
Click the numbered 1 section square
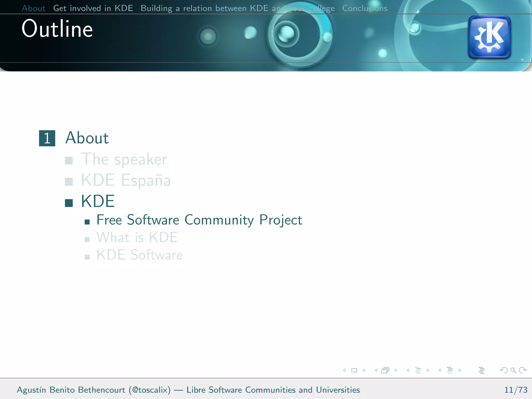[47, 138]
